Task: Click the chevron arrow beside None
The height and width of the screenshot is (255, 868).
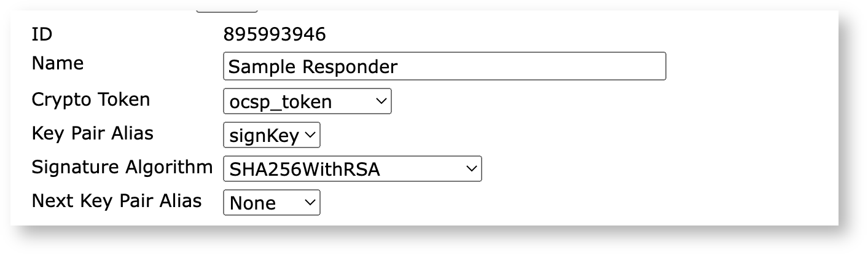Action: point(310,202)
